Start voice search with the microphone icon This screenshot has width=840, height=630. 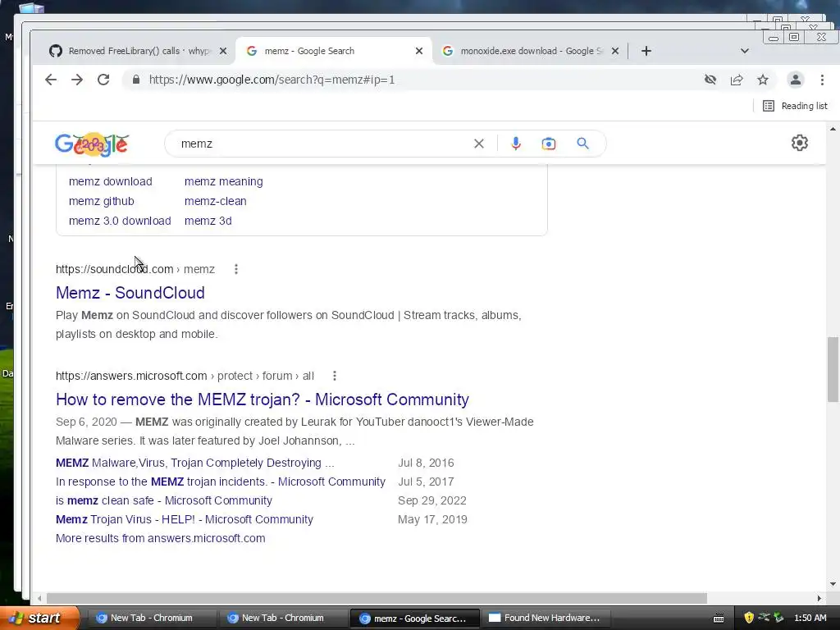[516, 144]
